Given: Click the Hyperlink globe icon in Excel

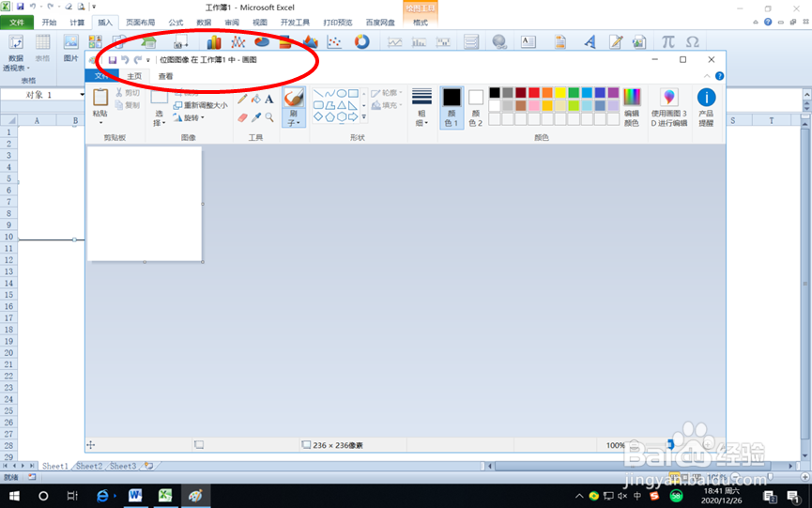Looking at the screenshot, I should [x=499, y=41].
